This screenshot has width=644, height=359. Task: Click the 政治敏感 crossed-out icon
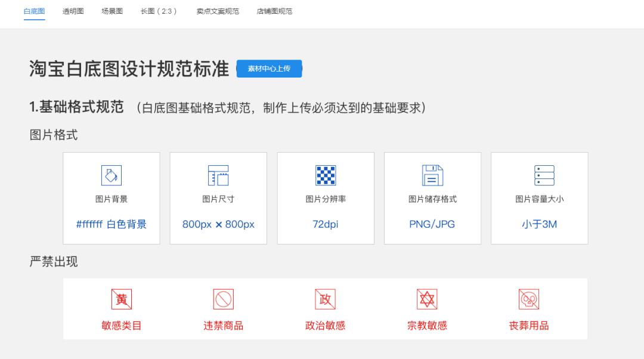point(325,298)
